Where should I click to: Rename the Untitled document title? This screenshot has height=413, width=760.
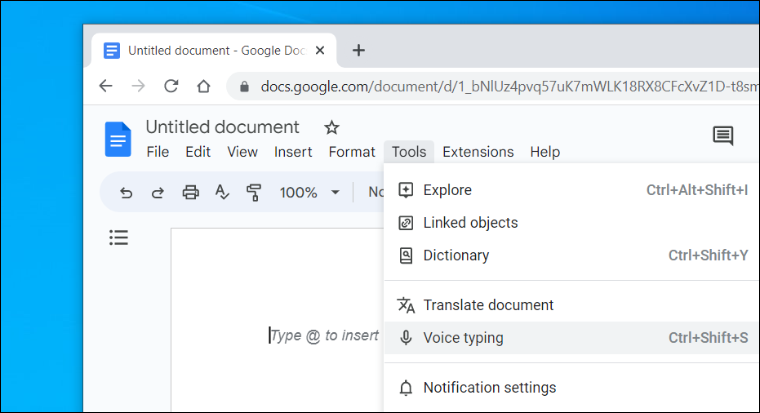[222, 127]
